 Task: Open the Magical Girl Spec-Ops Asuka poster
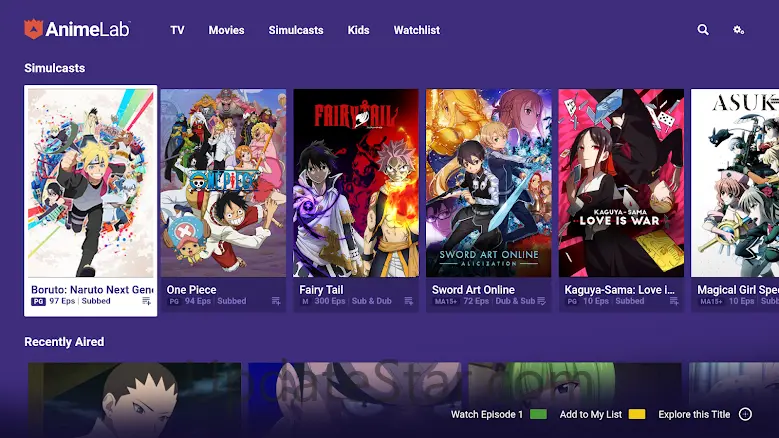coord(735,183)
